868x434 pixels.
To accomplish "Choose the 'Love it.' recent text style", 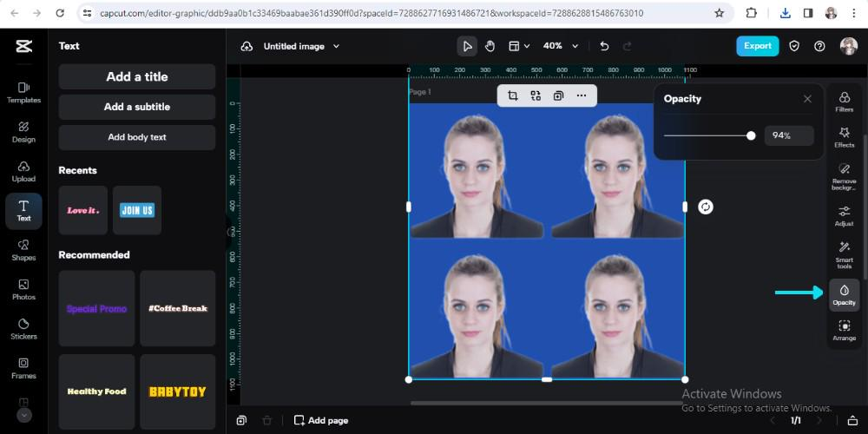I will [83, 210].
